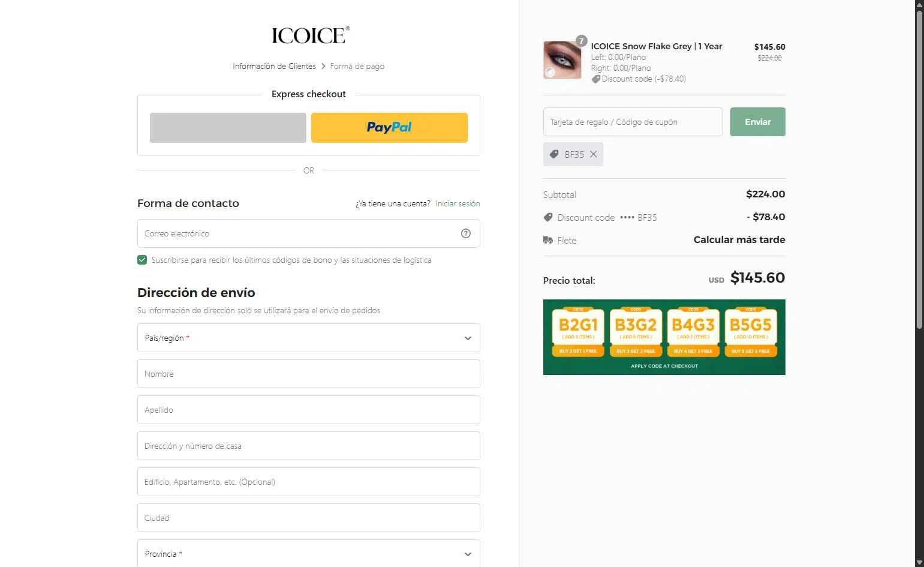The width and height of the screenshot is (924, 567).
Task: Remove the BF35 coupon tag
Action: tap(593, 154)
